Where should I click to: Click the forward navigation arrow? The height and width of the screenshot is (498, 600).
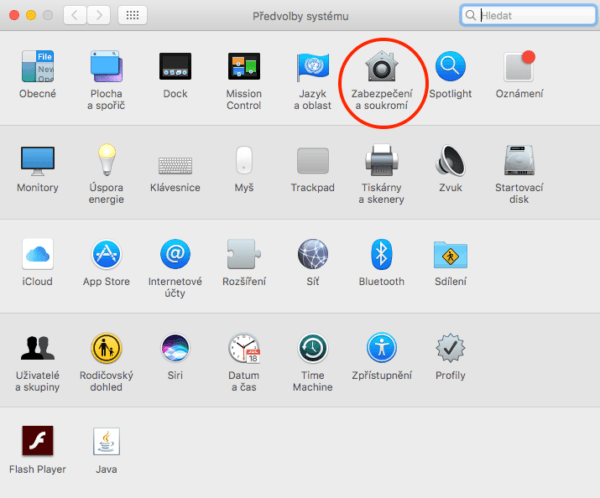[x=100, y=15]
